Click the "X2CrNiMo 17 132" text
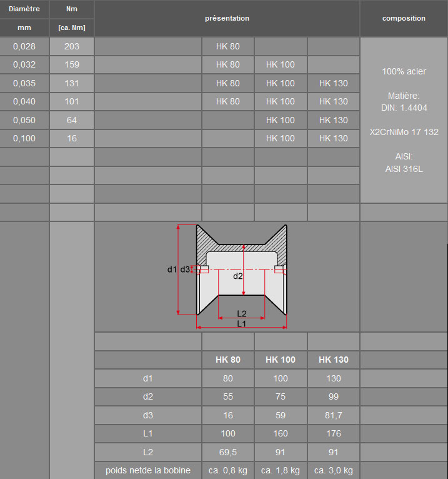Image resolution: width=448 pixels, height=479 pixels. pos(404,132)
